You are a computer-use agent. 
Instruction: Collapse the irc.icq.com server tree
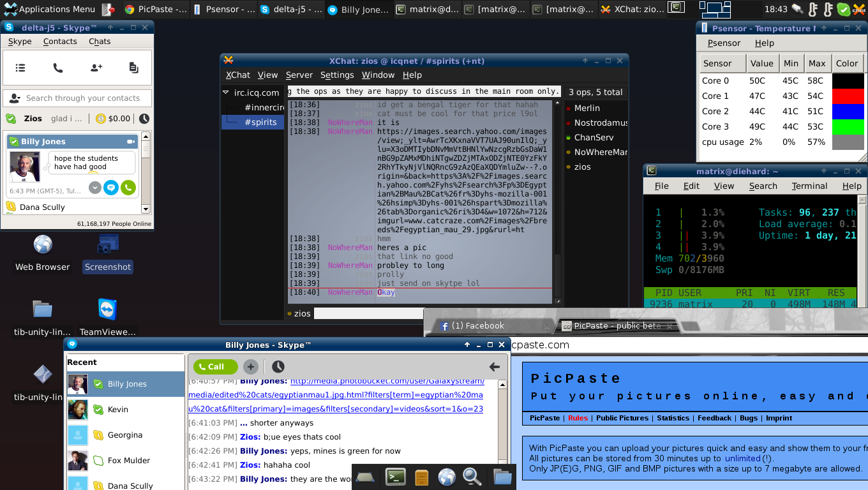226,93
